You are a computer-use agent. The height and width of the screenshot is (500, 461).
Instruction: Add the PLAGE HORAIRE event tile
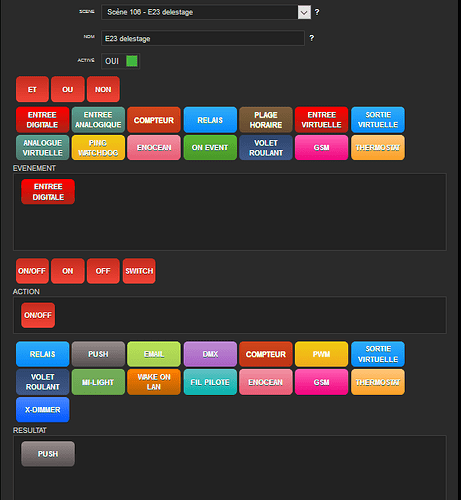click(266, 120)
